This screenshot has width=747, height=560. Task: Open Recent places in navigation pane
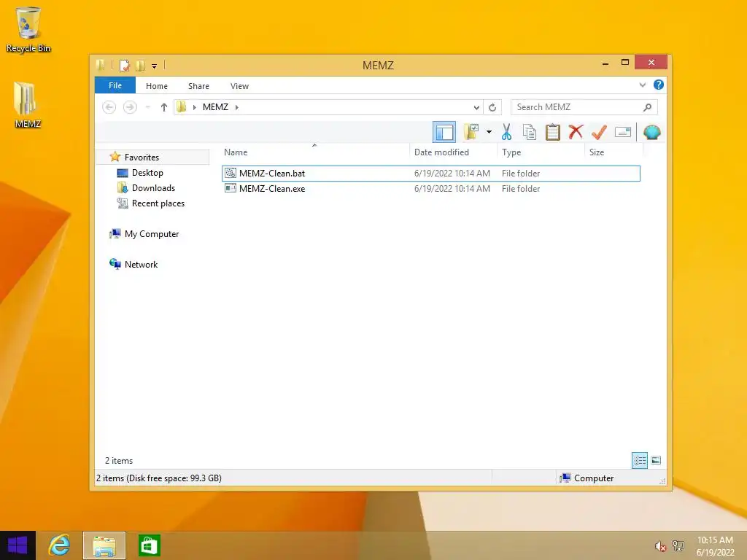coord(158,203)
